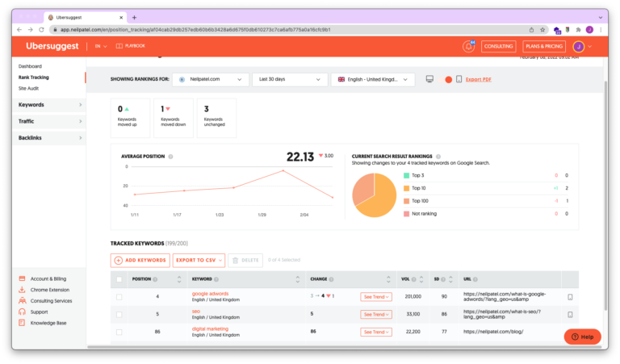Image resolution: width=620 pixels, height=364 pixels.
Task: Click Add Keywords button
Action: (140, 261)
